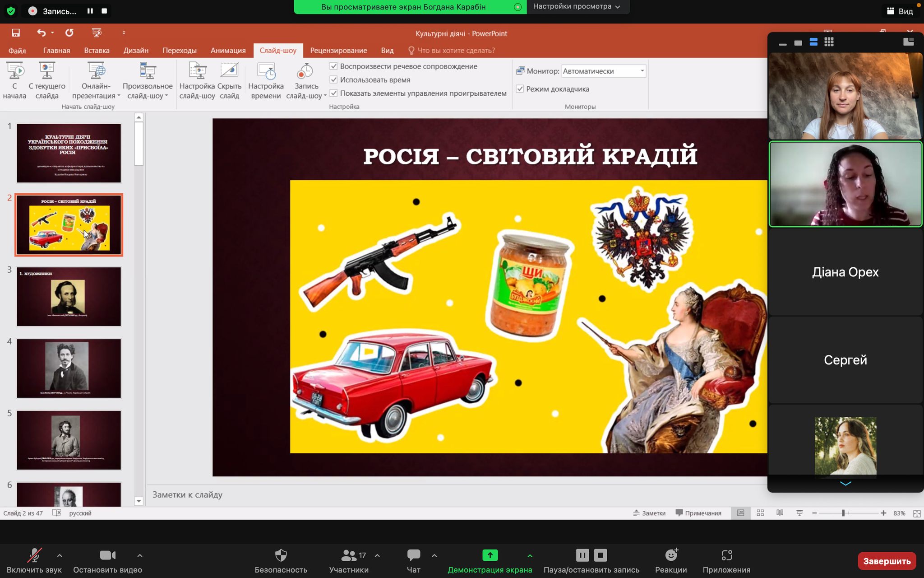Click the 'С начала' slideshow button
The height and width of the screenshot is (578, 924).
click(x=14, y=81)
